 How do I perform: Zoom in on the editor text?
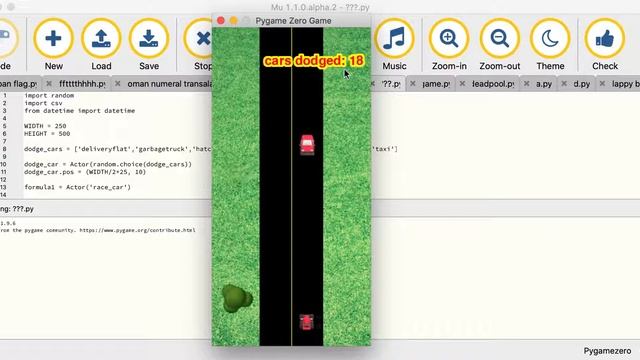[449, 45]
